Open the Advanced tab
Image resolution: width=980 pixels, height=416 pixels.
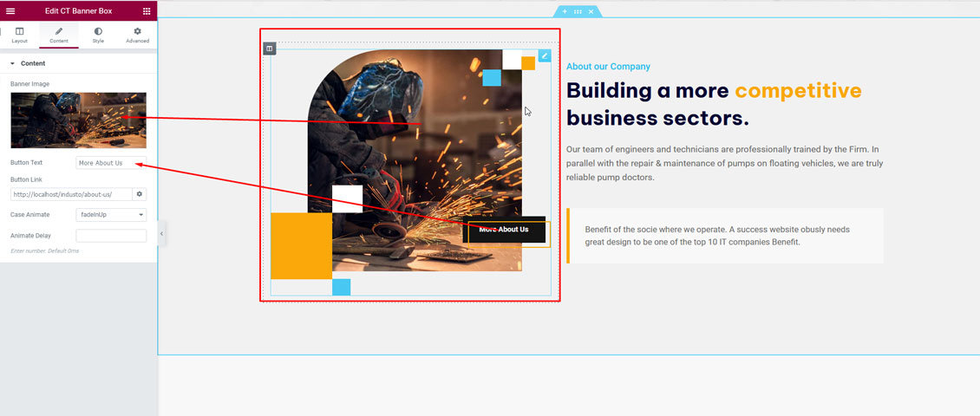click(137, 36)
